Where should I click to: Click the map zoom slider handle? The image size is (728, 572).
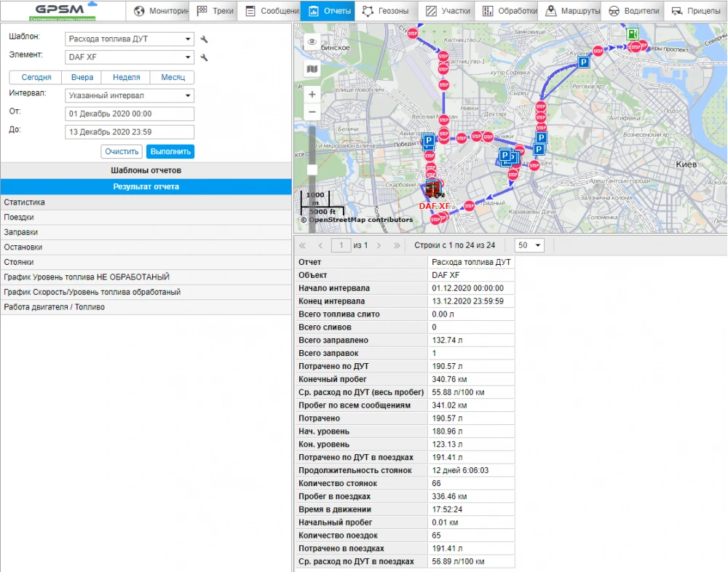(x=312, y=170)
